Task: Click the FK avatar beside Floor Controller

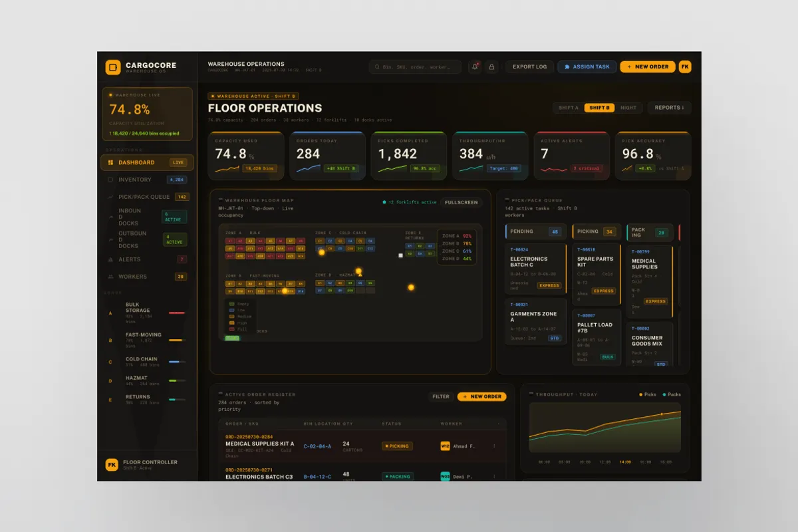Action: pos(112,465)
